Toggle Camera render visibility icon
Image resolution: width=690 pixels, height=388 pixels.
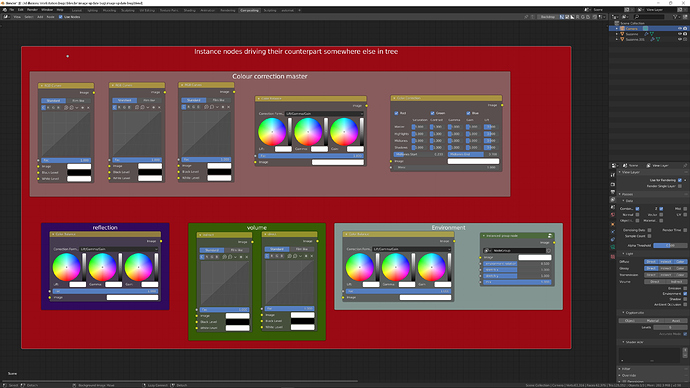click(x=685, y=28)
